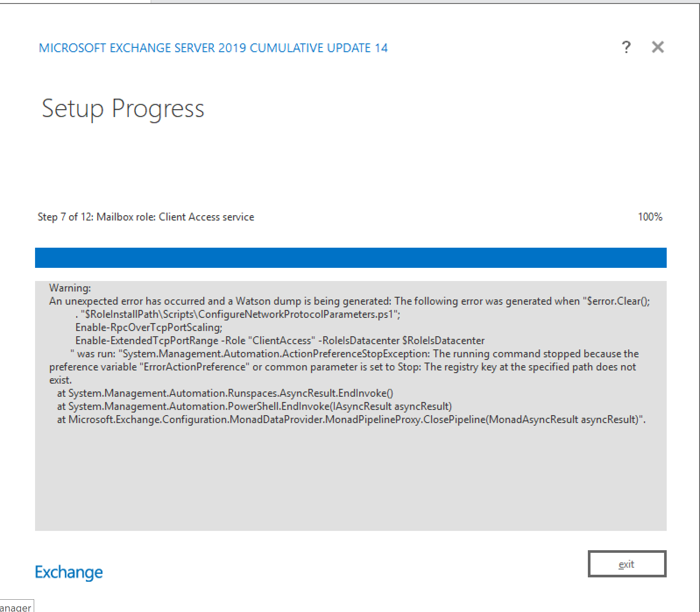Click the AsyncResult.EndInvoke() stack trace line
This screenshot has width=700, height=612.
point(225,393)
